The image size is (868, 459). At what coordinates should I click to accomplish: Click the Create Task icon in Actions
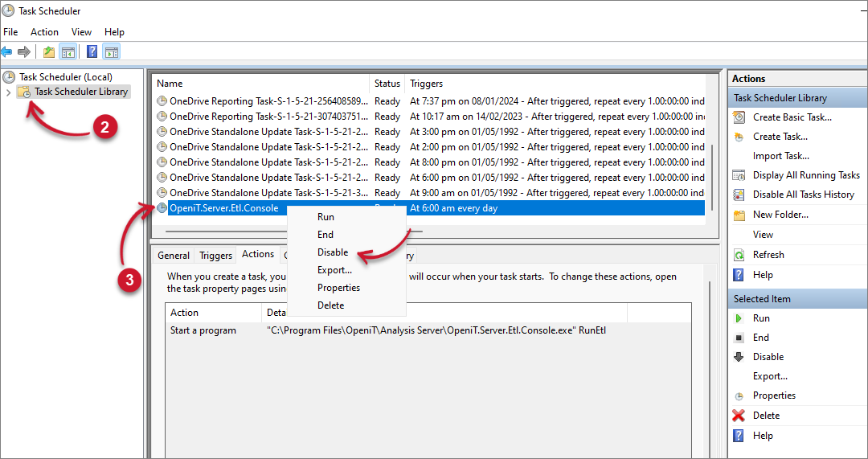pyautogui.click(x=739, y=137)
